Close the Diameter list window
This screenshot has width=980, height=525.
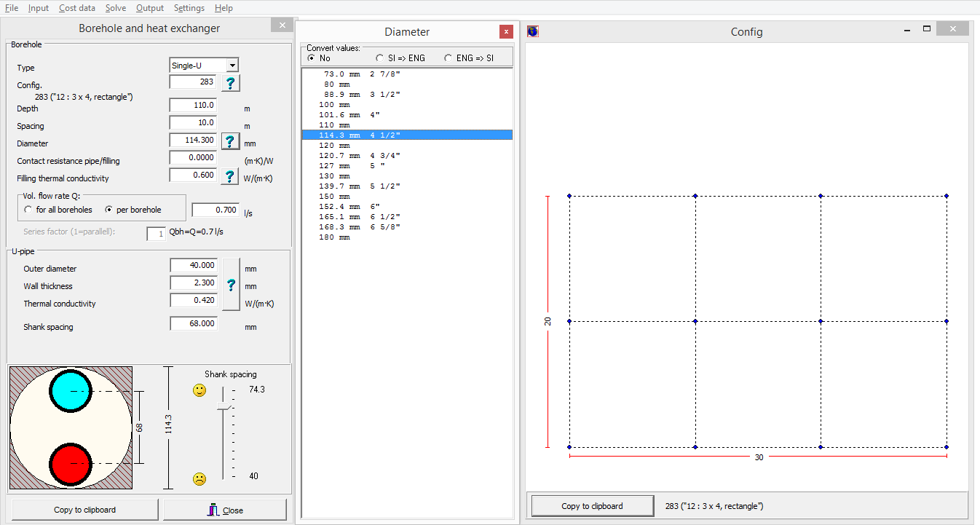[506, 31]
